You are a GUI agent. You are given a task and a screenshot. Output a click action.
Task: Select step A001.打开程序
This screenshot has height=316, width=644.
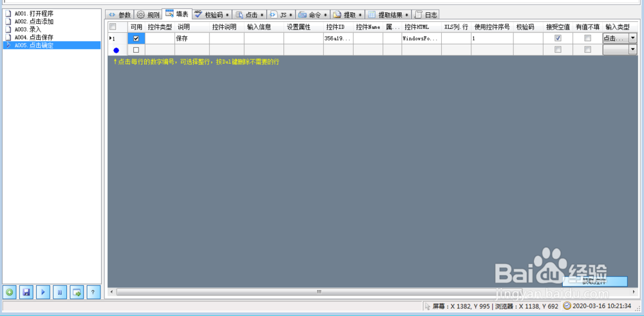34,14
